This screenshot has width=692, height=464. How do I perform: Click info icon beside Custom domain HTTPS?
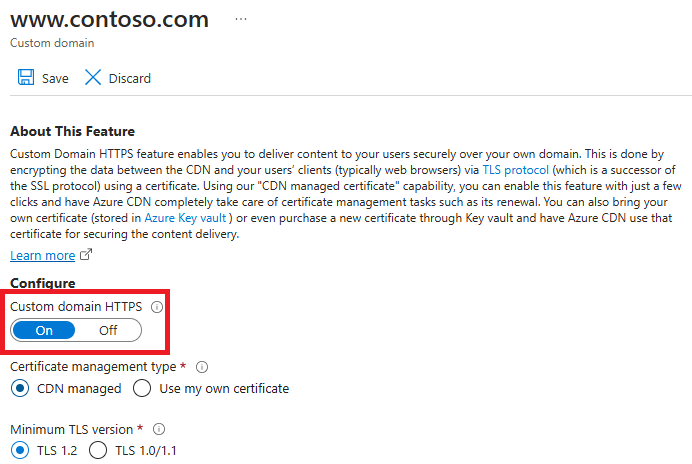(157, 307)
